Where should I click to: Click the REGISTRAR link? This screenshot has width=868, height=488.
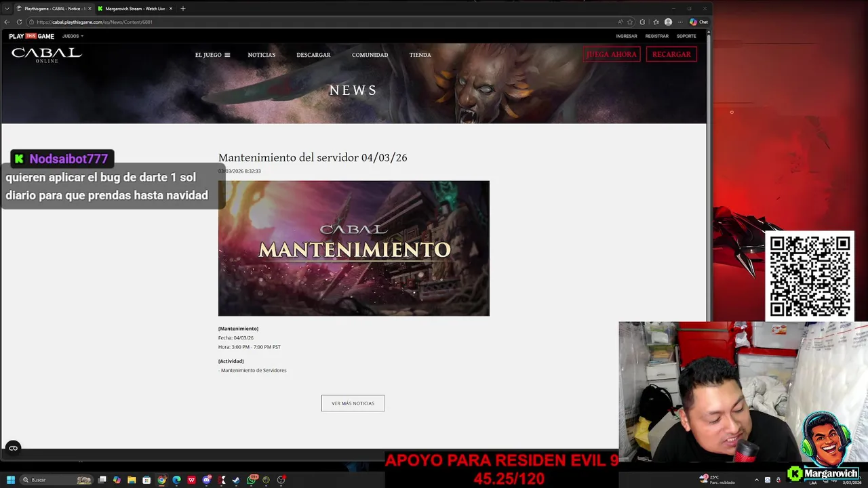(x=656, y=36)
